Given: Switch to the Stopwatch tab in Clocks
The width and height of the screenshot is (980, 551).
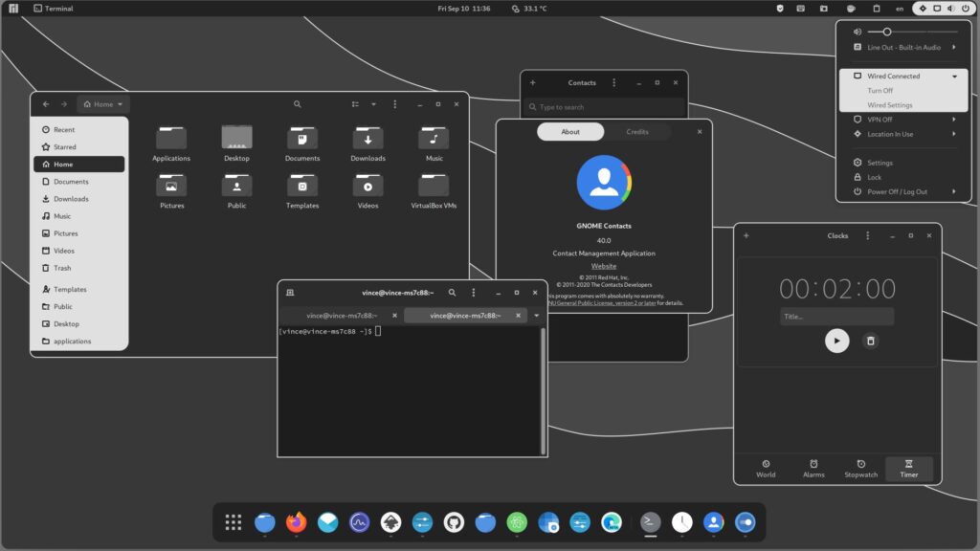Looking at the screenshot, I should click(x=860, y=468).
